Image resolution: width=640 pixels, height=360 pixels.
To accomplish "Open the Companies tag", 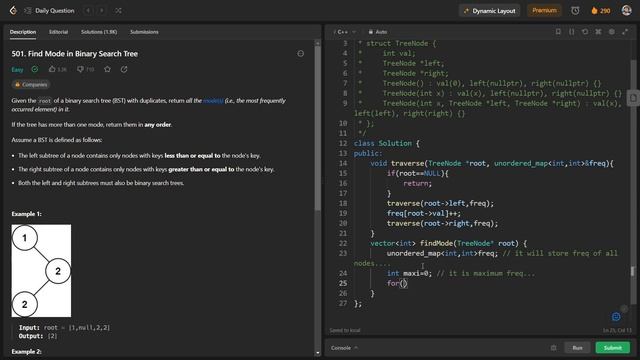I will pos(31,84).
